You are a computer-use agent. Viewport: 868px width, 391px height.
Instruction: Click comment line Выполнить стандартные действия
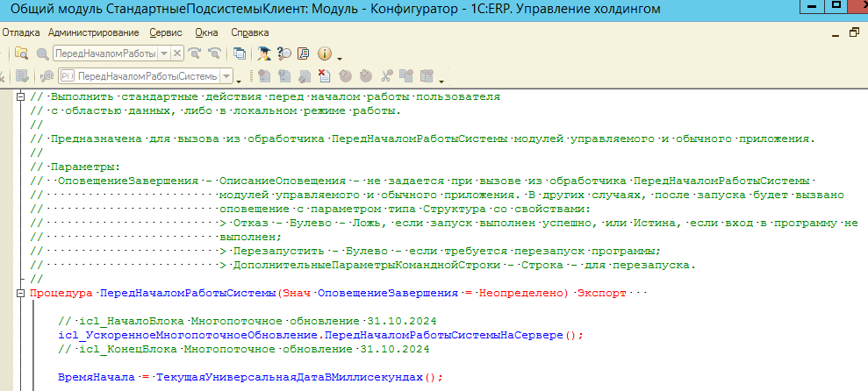pyautogui.click(x=265, y=96)
